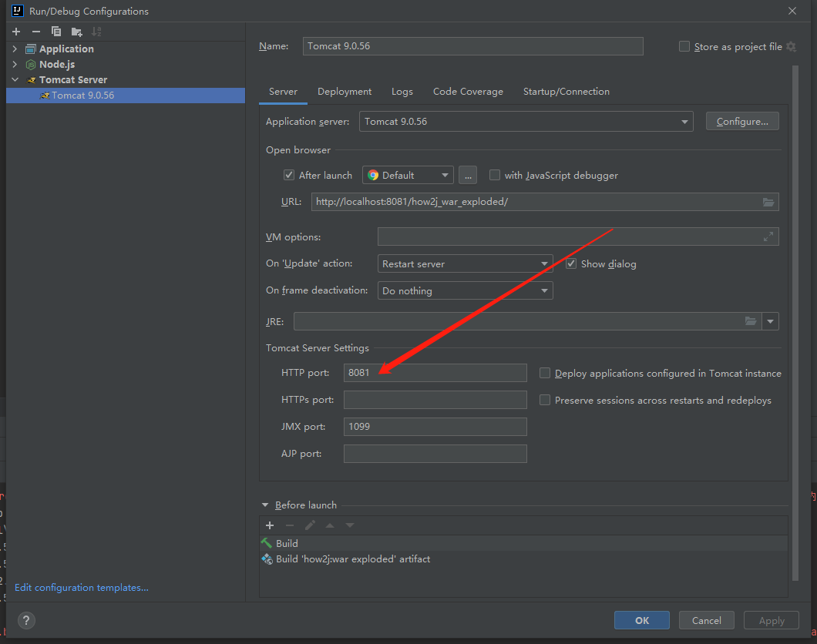Open Edit configuration templates link
The image size is (817, 644).
(82, 588)
